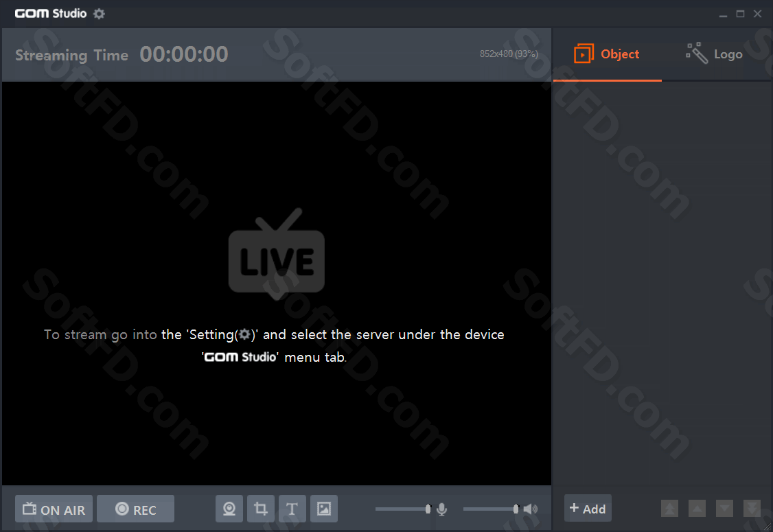Click the 00:00:00 streaming timer
The image size is (773, 532).
[x=184, y=54]
